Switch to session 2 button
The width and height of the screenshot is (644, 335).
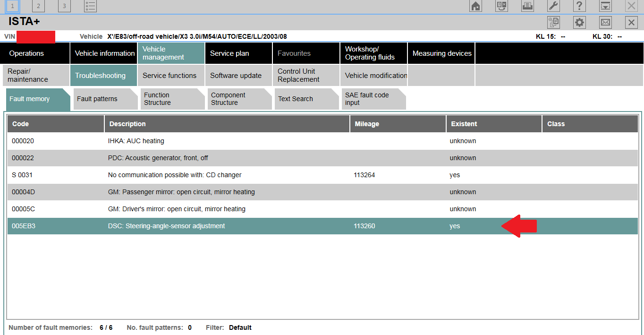point(38,6)
